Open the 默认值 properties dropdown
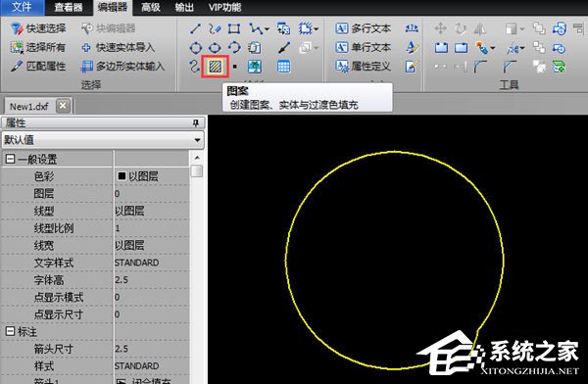This screenshot has width=588, height=384. pos(197,140)
